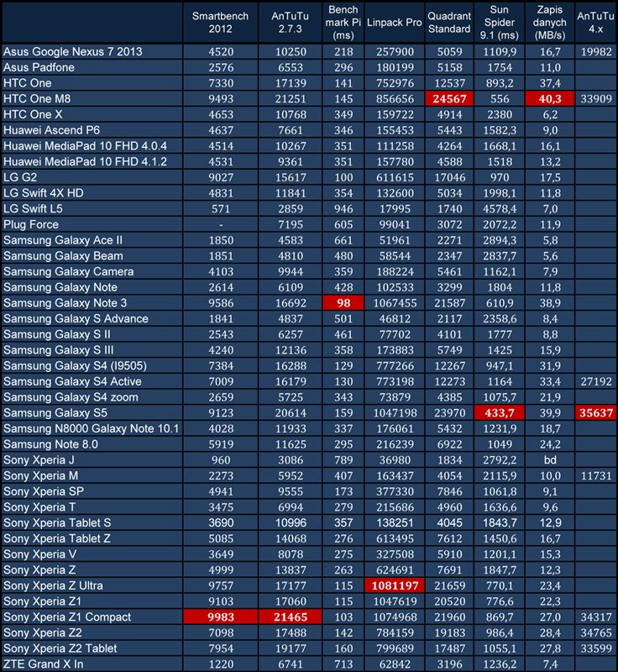The height and width of the screenshot is (672, 618).
Task: Click highlighted AnTuTu value 21465
Action: coord(290,617)
